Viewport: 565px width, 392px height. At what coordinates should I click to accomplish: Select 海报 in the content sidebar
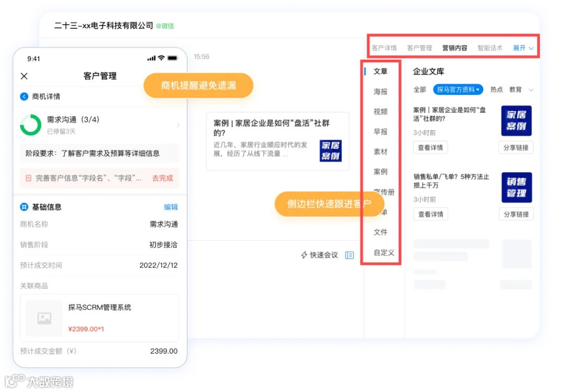pyautogui.click(x=380, y=91)
